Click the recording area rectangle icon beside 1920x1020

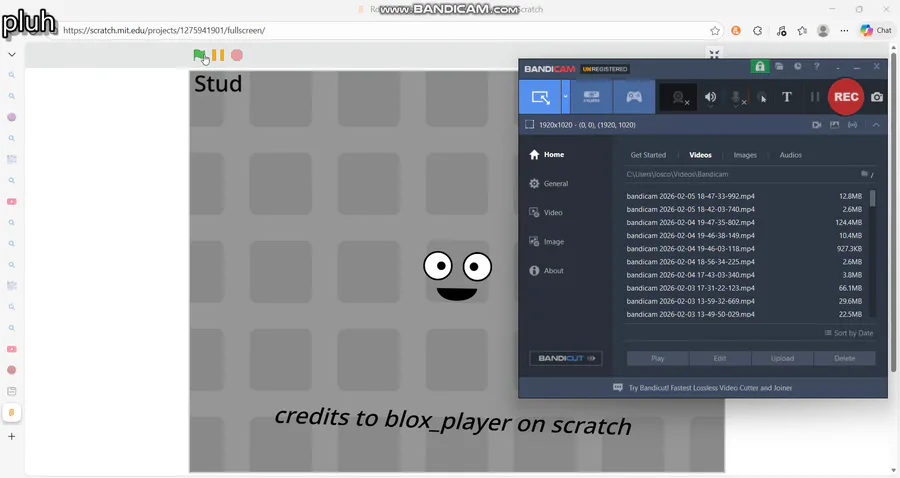pyautogui.click(x=529, y=125)
